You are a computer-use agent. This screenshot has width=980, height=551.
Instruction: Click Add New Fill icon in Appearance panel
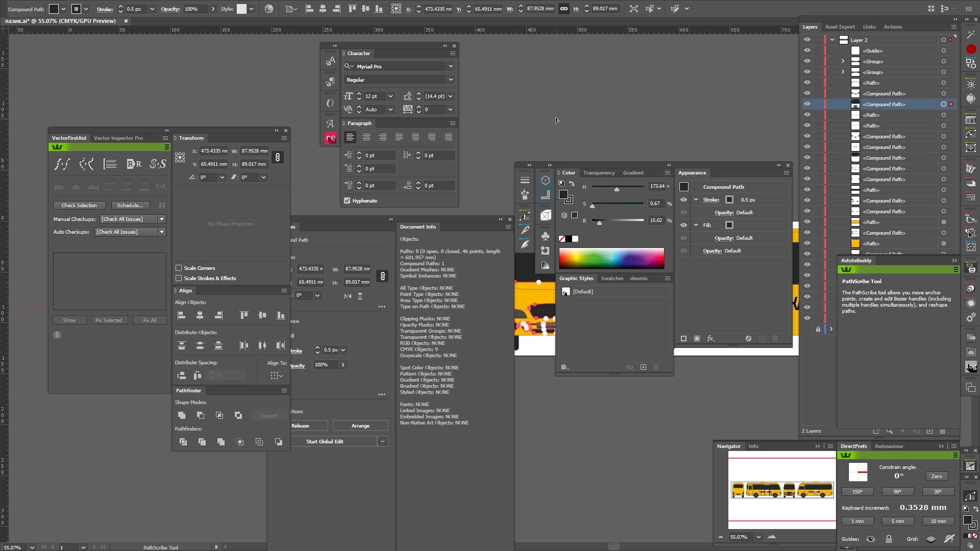697,339
